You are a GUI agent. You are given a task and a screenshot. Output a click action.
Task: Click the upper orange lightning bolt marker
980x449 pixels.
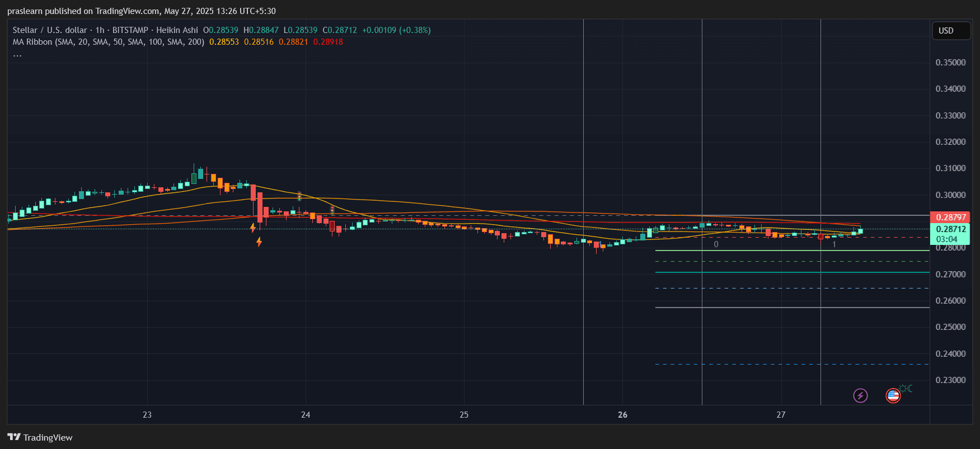253,228
